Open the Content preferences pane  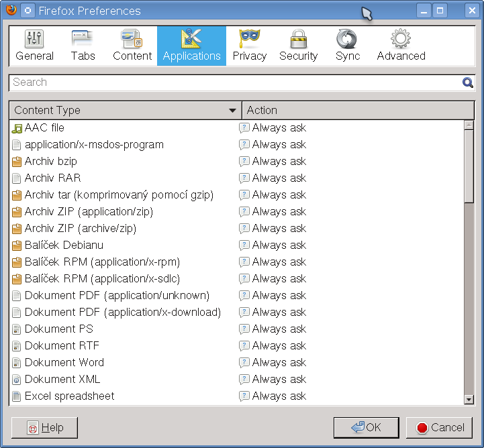point(132,46)
